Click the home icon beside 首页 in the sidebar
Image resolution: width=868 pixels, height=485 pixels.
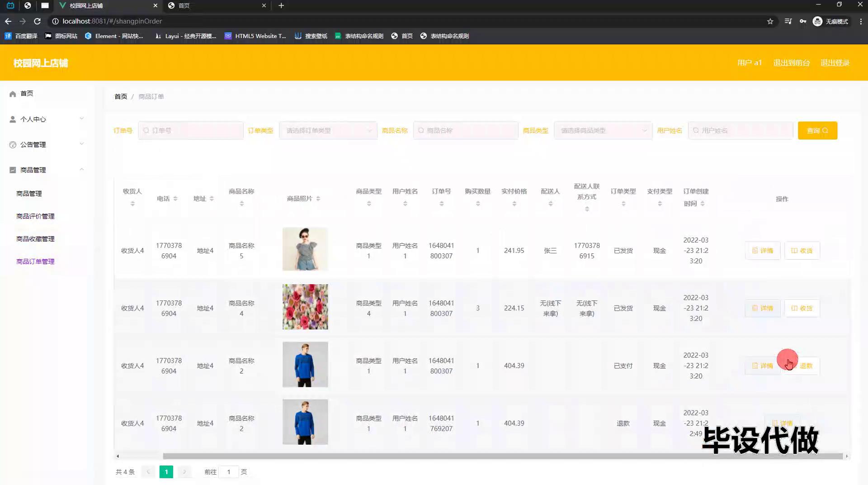point(13,94)
